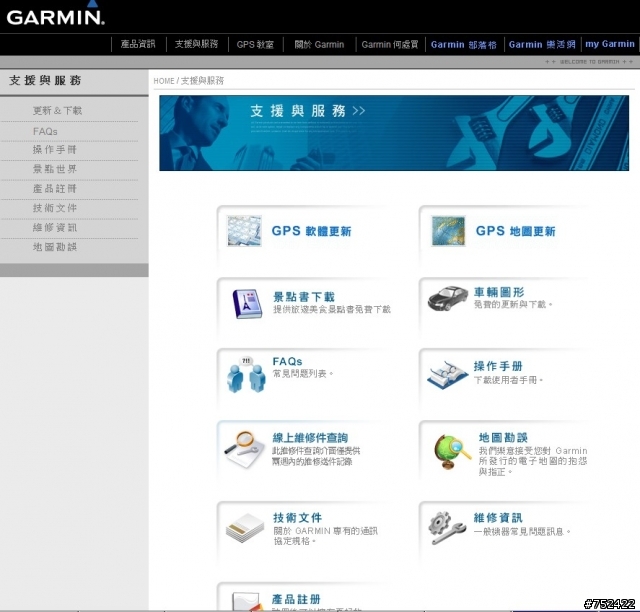Click the 車輛圖形 black car icon
640x612 pixels.
[448, 298]
